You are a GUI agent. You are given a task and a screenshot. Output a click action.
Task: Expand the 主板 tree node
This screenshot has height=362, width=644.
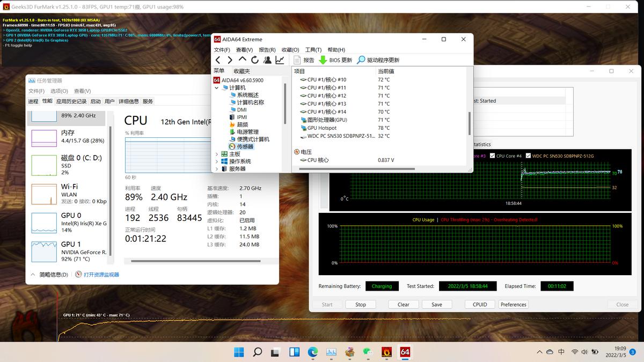(x=217, y=154)
